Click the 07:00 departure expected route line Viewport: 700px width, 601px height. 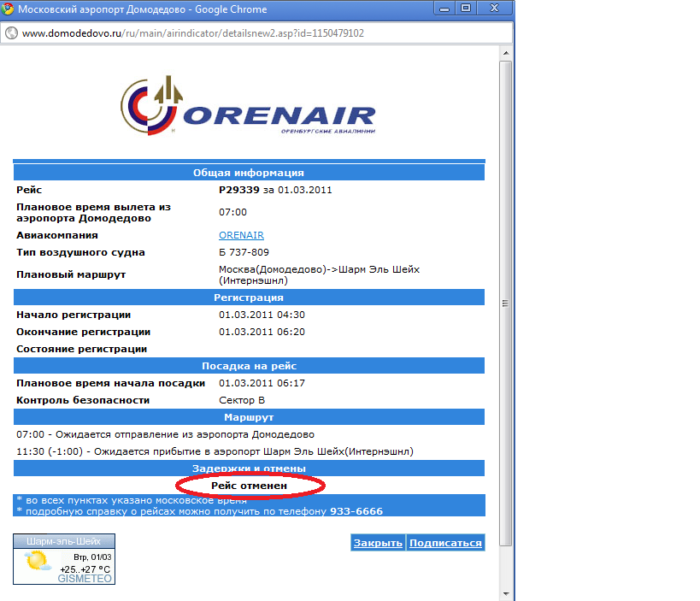165,434
